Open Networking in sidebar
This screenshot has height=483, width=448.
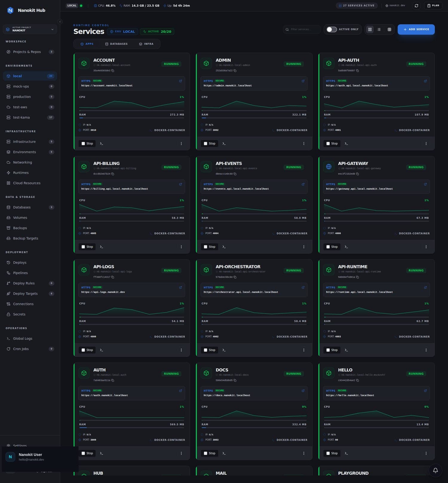tap(30, 162)
